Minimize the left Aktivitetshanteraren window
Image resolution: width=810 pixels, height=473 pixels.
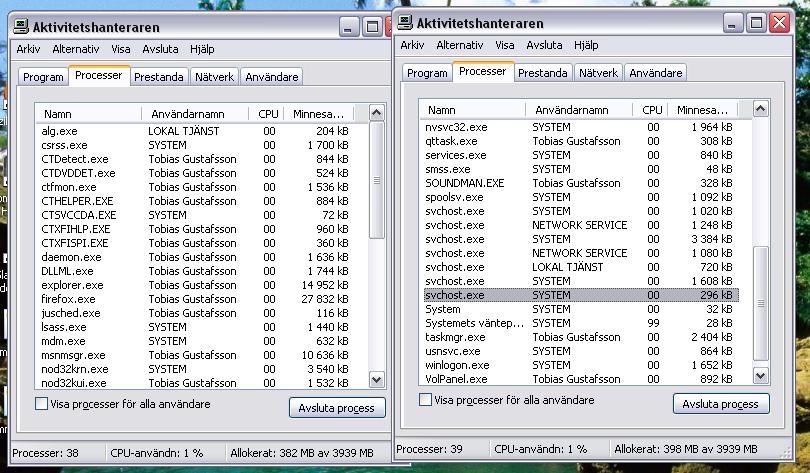(x=350, y=27)
